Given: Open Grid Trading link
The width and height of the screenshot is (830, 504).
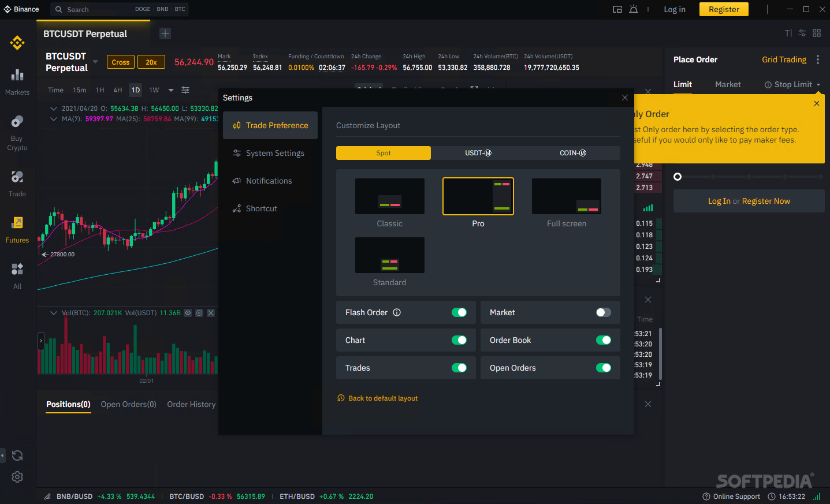Looking at the screenshot, I should (784, 59).
